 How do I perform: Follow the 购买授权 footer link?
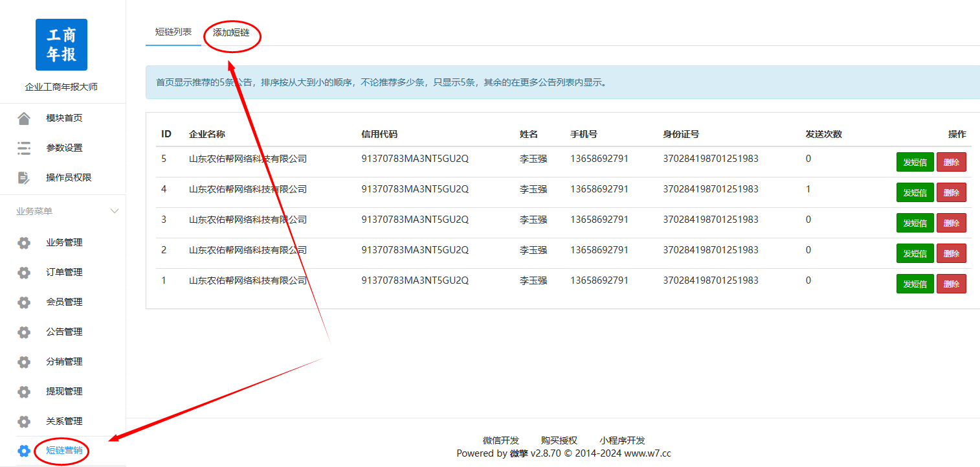click(559, 440)
